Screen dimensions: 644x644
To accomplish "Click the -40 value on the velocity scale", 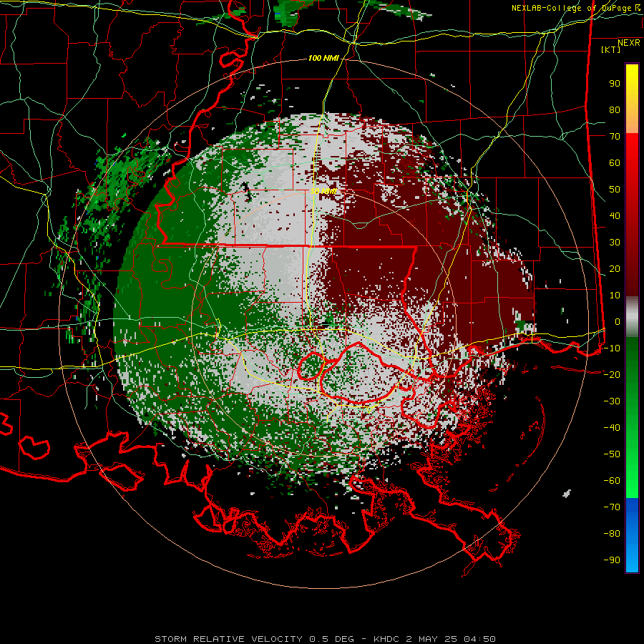I will pos(612,428).
